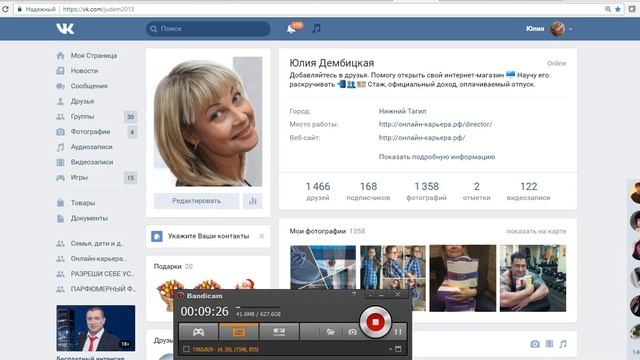Click the Редактировать button
This screenshot has height=360, width=640.
point(196,201)
